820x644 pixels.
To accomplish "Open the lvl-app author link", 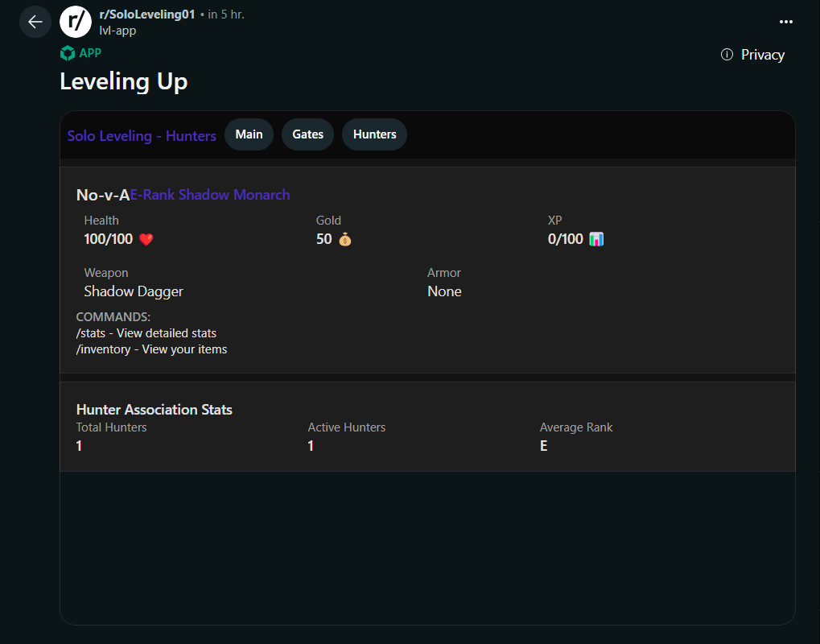I will [x=117, y=31].
